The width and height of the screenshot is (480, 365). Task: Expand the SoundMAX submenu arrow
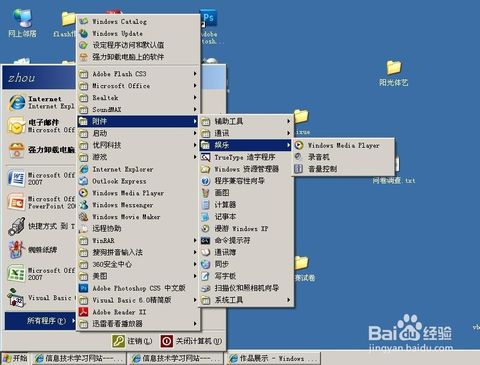pyautogui.click(x=195, y=109)
